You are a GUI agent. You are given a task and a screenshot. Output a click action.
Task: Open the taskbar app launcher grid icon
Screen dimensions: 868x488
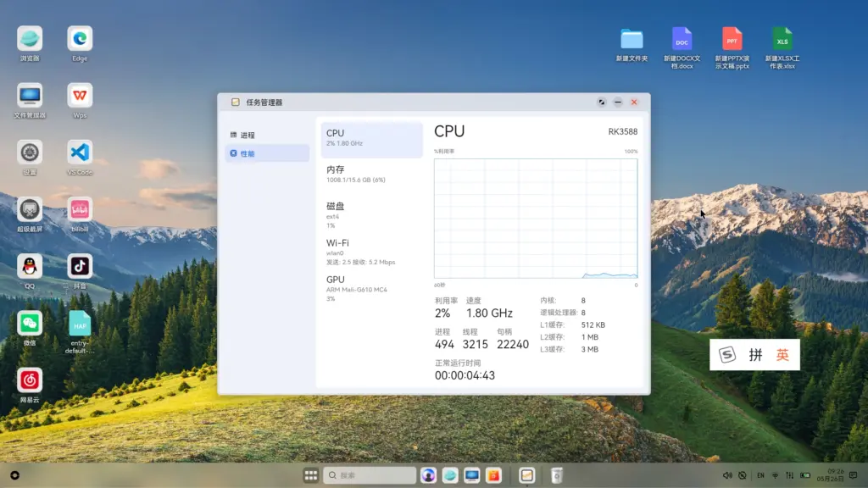point(311,475)
